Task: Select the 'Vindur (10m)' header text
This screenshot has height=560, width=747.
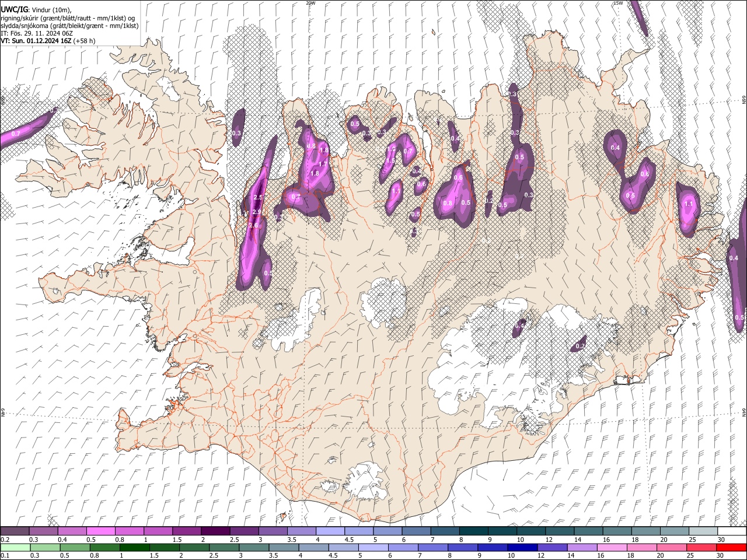Action: coord(50,10)
